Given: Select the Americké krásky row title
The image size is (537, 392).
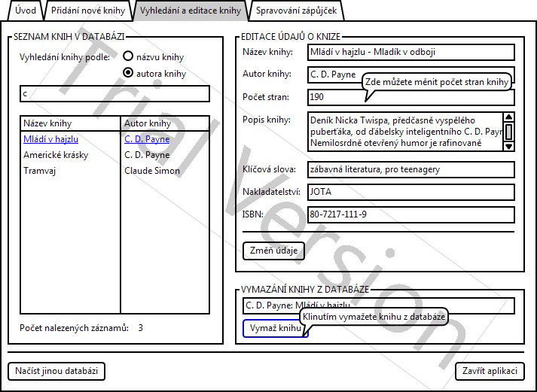Looking at the screenshot, I should (56, 155).
